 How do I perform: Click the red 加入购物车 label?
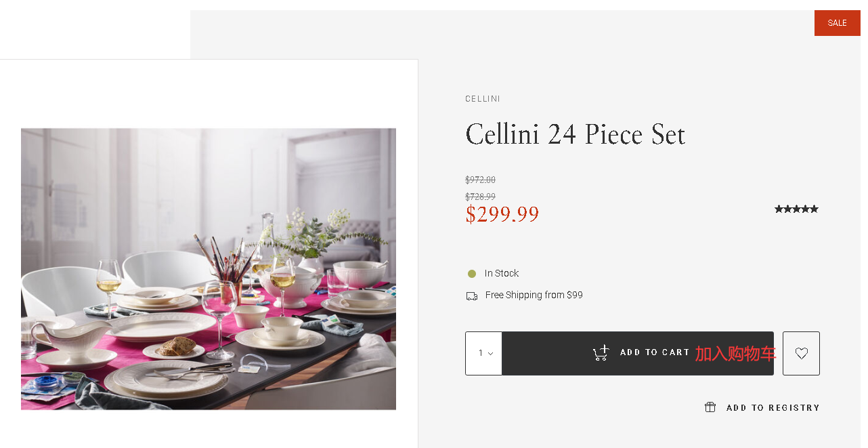point(735,353)
